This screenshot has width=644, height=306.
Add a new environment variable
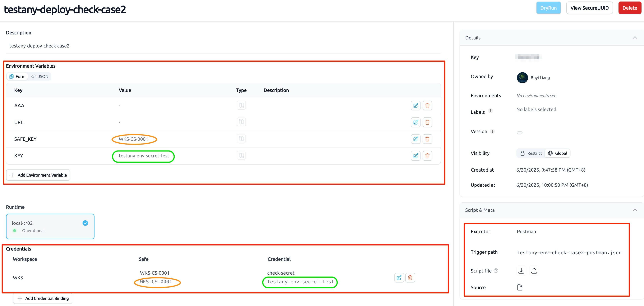pos(38,175)
